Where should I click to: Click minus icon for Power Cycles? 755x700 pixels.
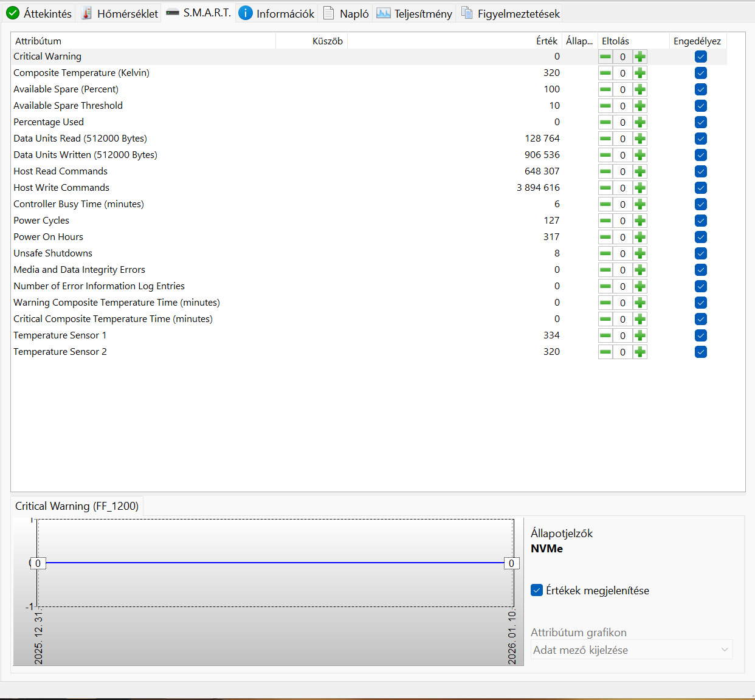coord(605,221)
